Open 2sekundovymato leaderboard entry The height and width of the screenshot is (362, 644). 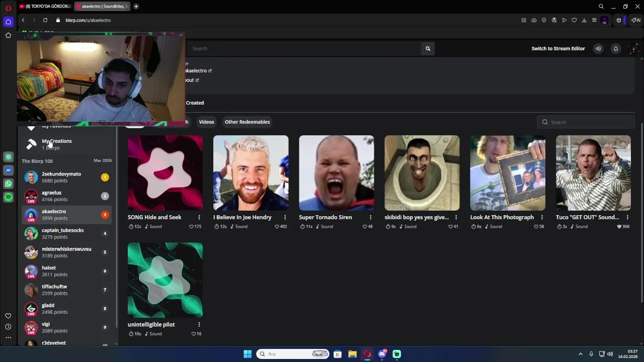tap(66, 177)
